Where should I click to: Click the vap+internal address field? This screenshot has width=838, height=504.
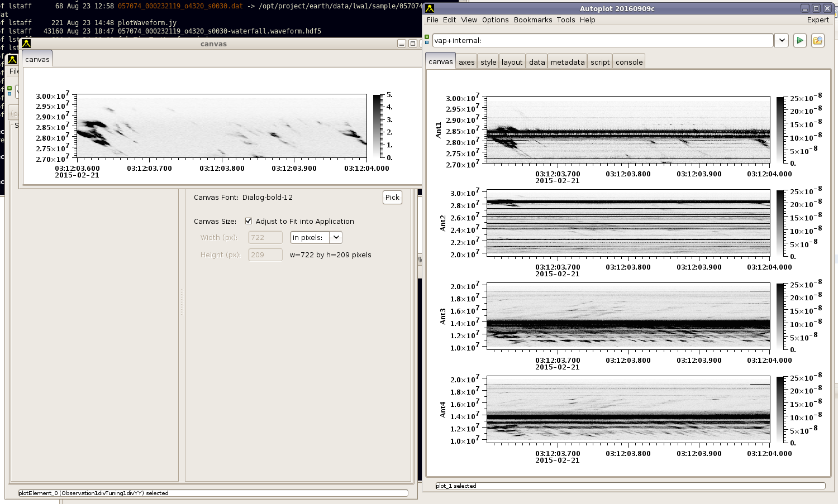(603, 40)
